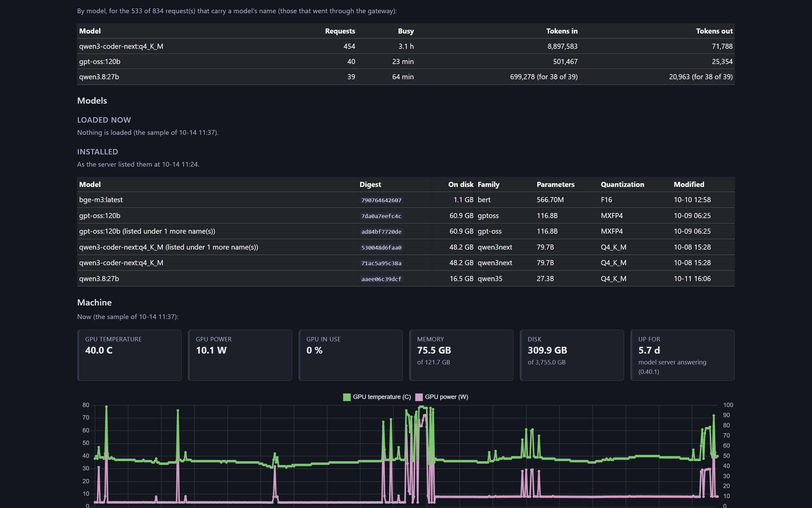Click the 16.5 GB on disk value
The image size is (812, 508).
point(461,279)
